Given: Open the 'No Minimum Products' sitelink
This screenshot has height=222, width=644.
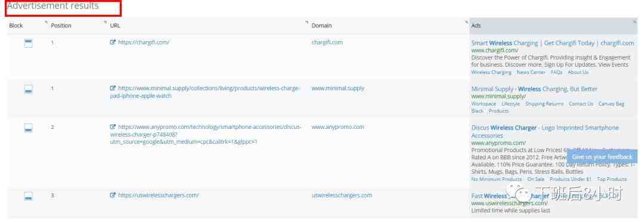Looking at the screenshot, I should click(497, 179).
